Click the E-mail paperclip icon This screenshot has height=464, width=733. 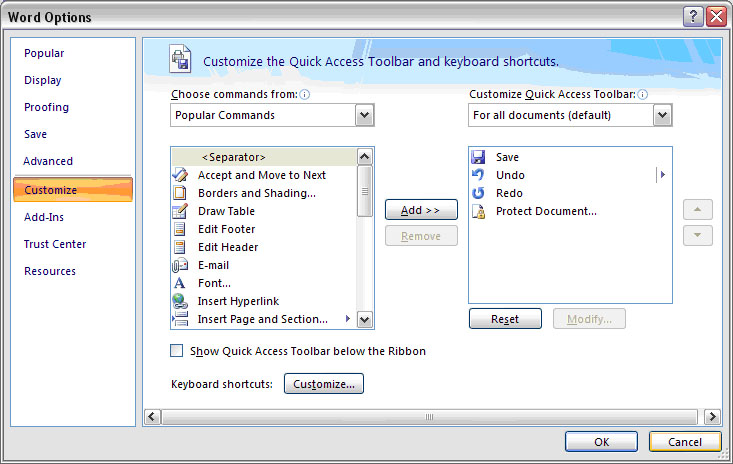[x=180, y=265]
